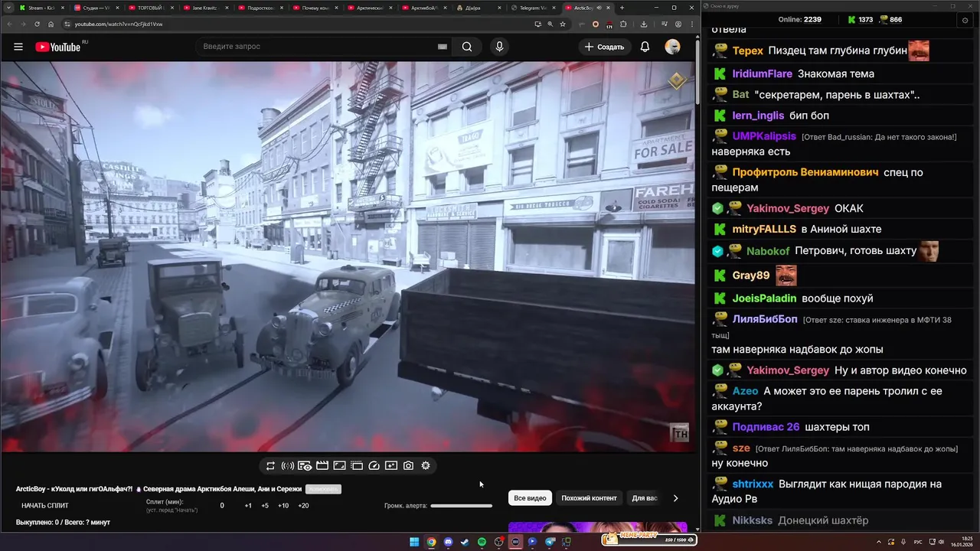
Task: Click the cinema mode icon in the toolbar
Action: point(357,465)
